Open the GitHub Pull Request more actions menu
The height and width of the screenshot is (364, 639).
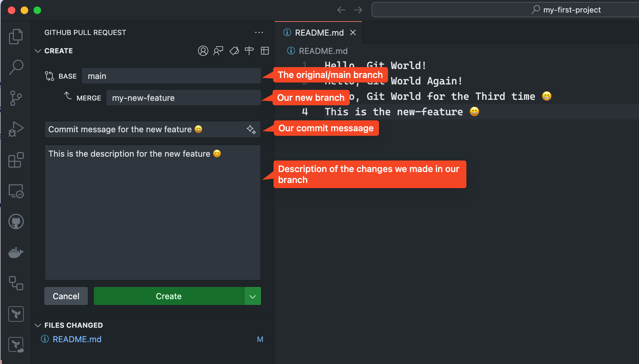pyautogui.click(x=259, y=32)
